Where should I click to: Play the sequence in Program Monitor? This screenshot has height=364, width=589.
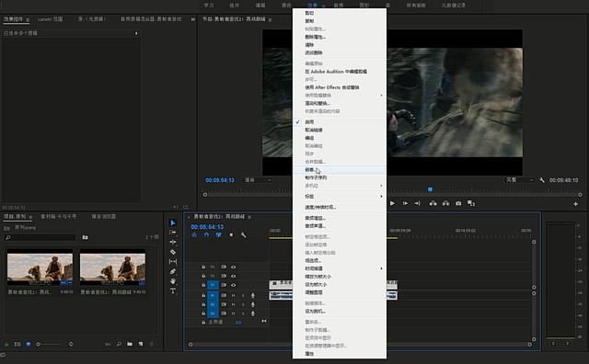393,203
